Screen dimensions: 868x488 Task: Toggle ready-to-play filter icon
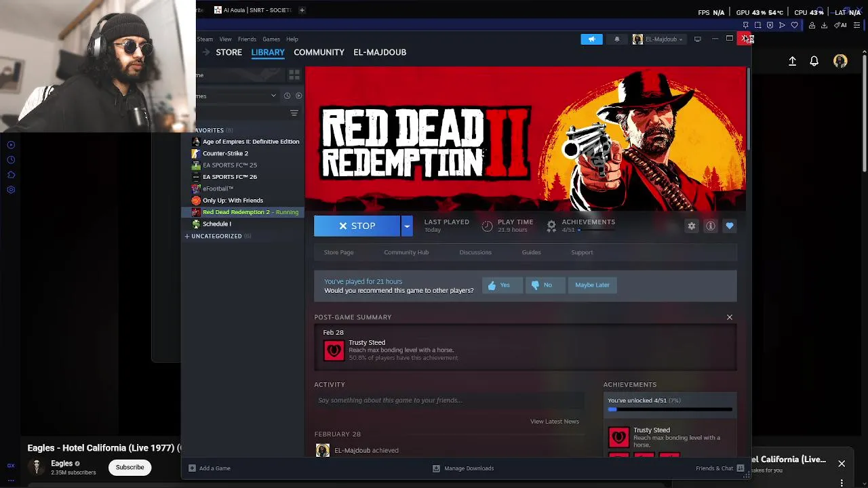[x=298, y=96]
